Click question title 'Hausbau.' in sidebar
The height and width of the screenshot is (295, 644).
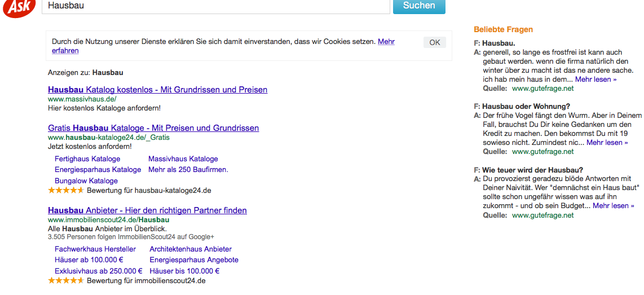click(x=499, y=43)
